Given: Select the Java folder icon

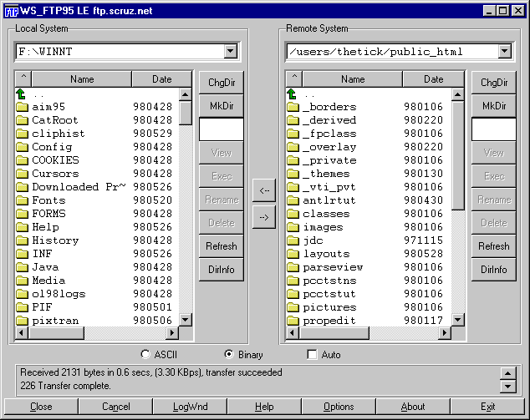Looking at the screenshot, I should click(x=22, y=267).
